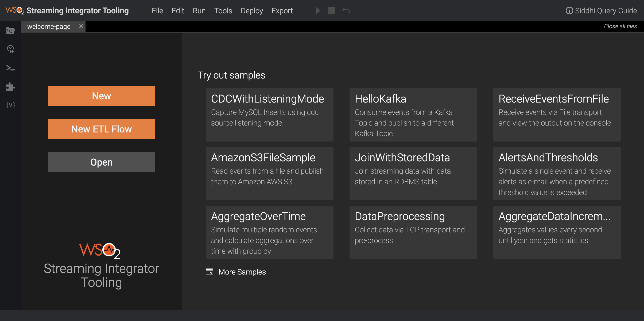Open More Samples link
This screenshot has width=644, height=321.
point(242,272)
